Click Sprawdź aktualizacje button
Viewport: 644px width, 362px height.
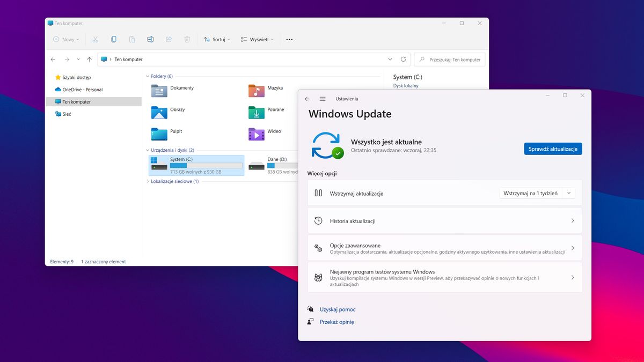click(x=553, y=149)
